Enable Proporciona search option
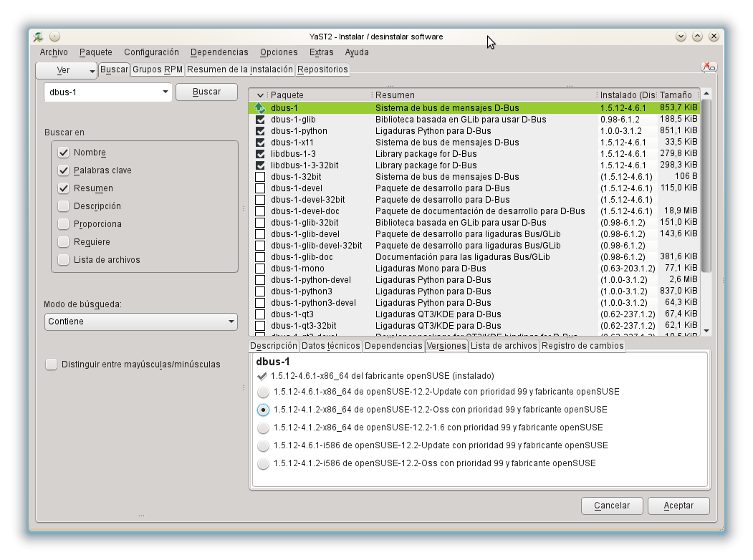753x560 pixels. [x=63, y=224]
